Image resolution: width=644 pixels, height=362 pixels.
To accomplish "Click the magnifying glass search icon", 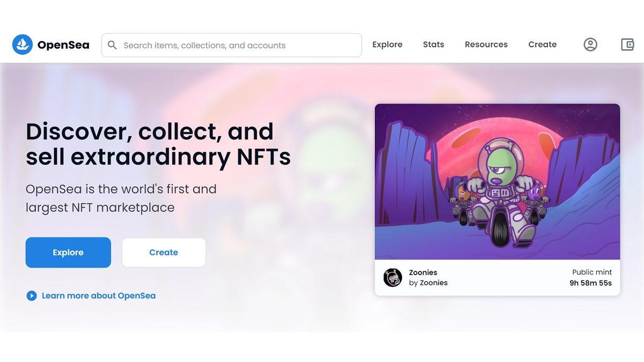I will pos(112,45).
